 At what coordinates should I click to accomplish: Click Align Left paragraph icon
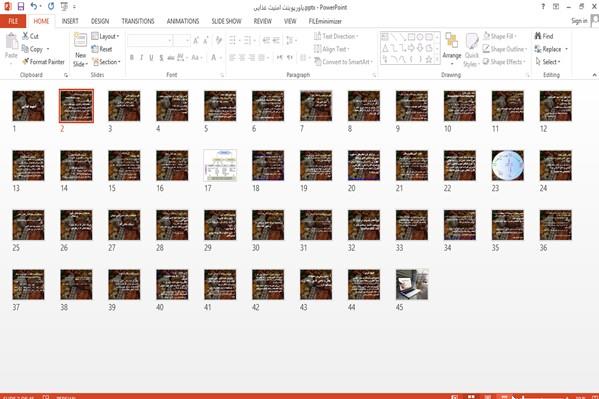tap(232, 58)
